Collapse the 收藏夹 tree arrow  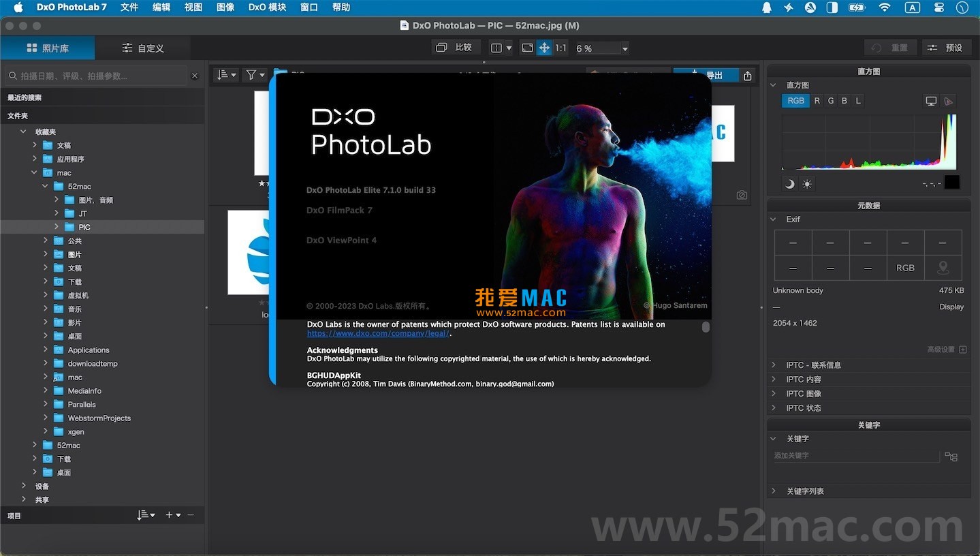click(24, 132)
